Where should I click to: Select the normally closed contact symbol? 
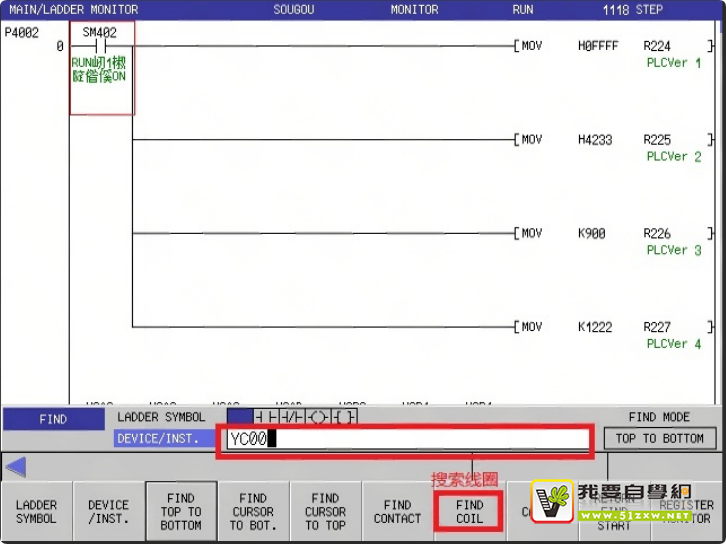(x=292, y=417)
